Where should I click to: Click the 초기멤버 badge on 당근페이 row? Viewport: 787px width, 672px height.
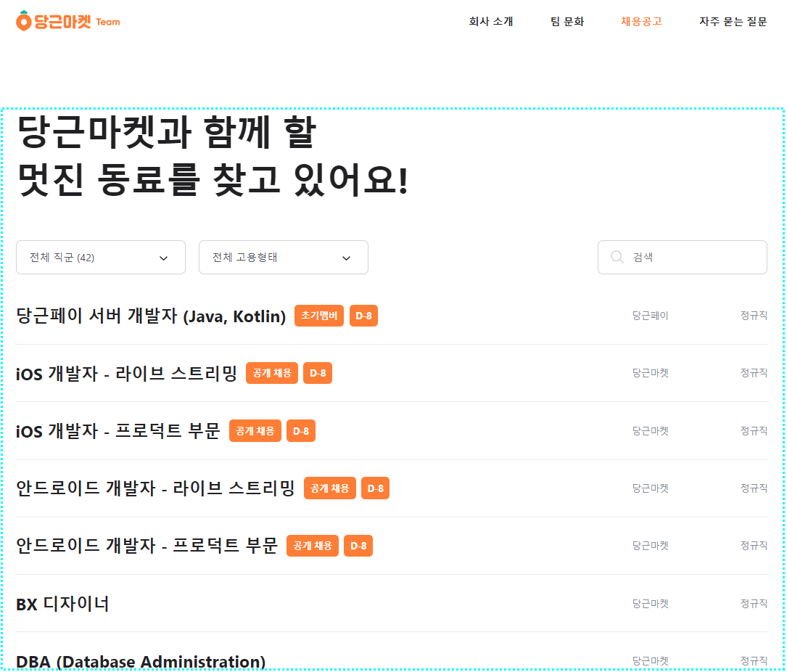(x=319, y=316)
